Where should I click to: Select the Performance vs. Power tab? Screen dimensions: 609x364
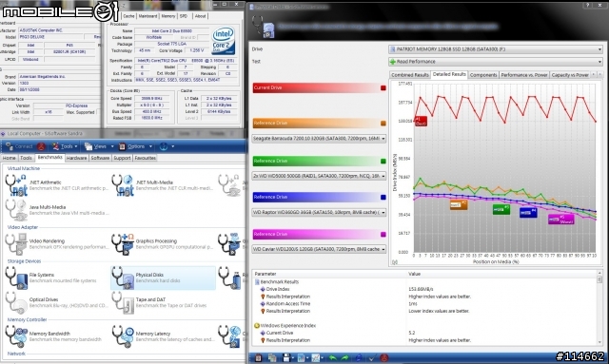pyautogui.click(x=524, y=75)
